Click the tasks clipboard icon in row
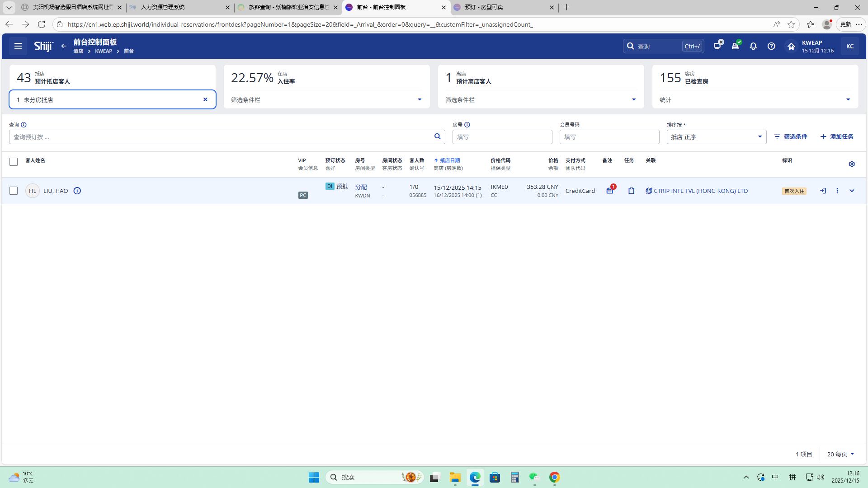The height and width of the screenshot is (488, 868). pos(631,191)
